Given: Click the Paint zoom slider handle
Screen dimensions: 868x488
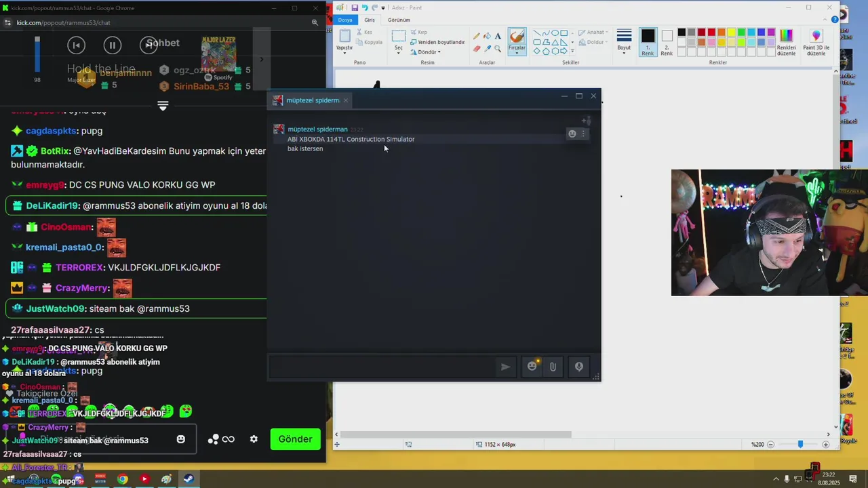Looking at the screenshot, I should tap(800, 444).
